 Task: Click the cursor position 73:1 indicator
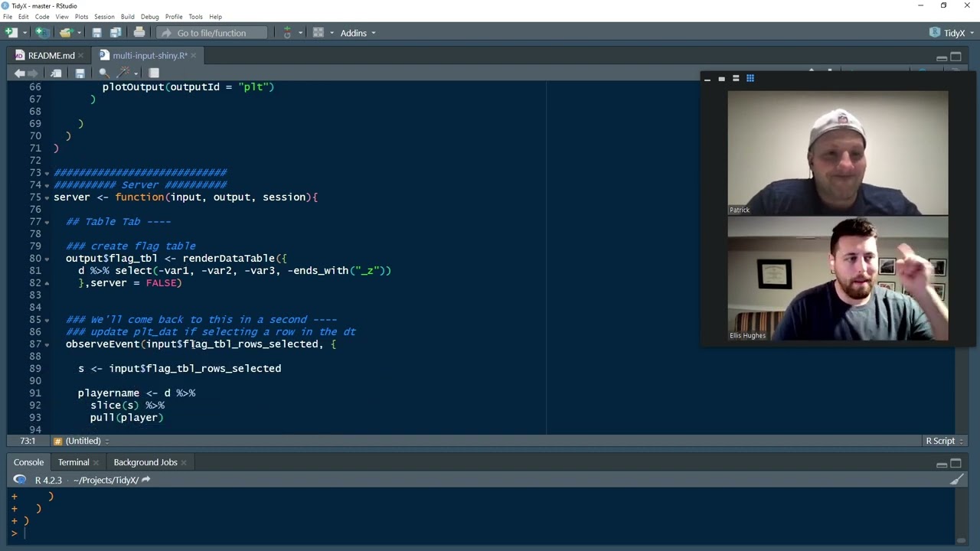[28, 441]
